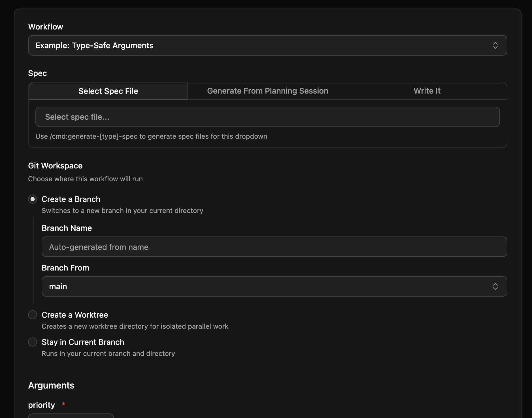Switch to the Generate From Planning Session tab
532x418 pixels.
[267, 91]
